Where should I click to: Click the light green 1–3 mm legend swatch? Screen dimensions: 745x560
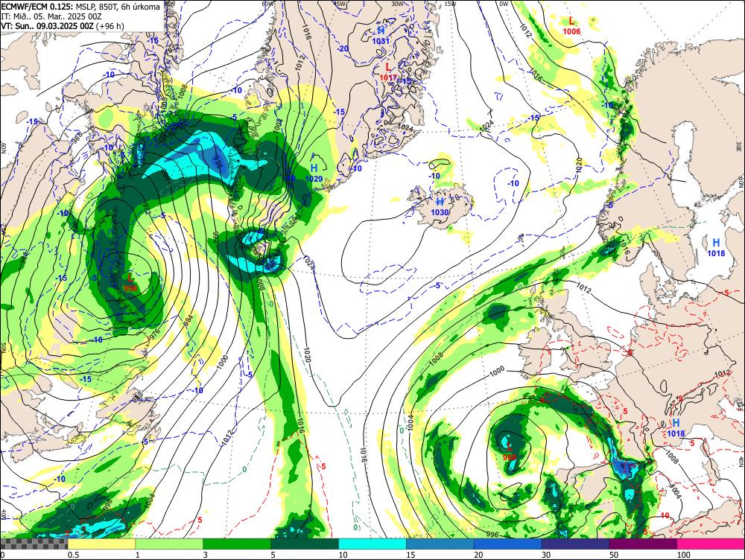click(168, 544)
